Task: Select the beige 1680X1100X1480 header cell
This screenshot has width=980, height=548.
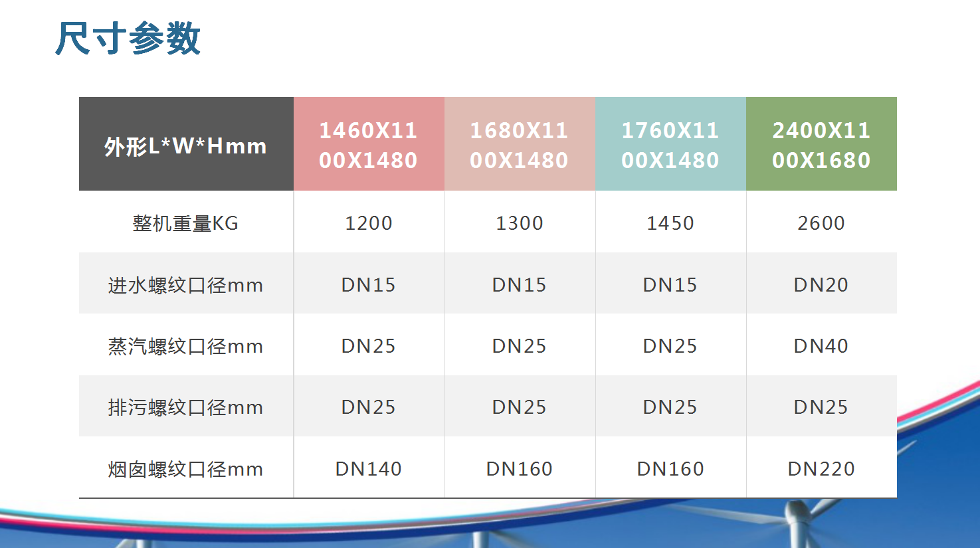Action: click(519, 145)
